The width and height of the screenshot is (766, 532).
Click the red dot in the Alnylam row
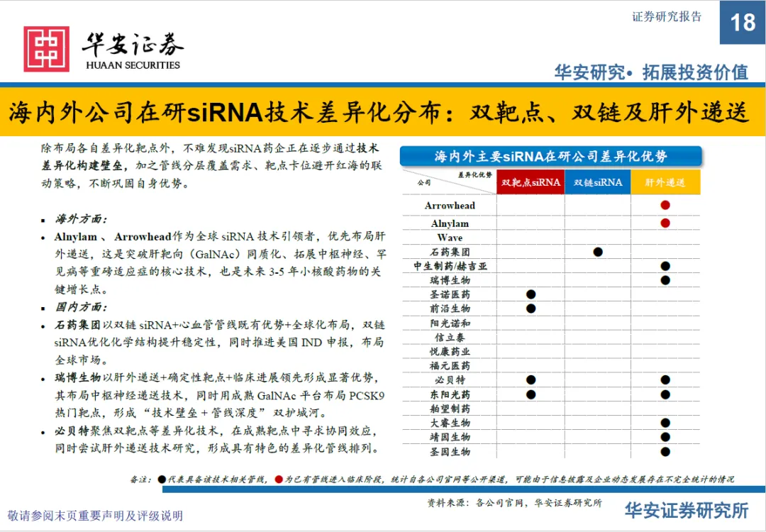(665, 223)
